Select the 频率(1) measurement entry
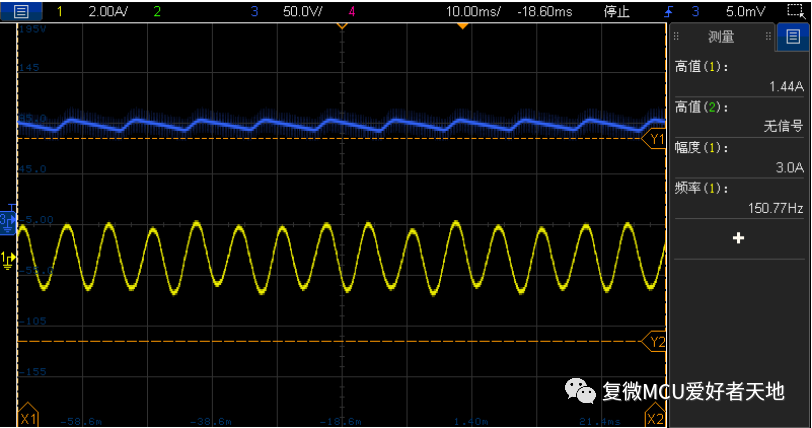Screen dimensions: 812x428 (739, 198)
